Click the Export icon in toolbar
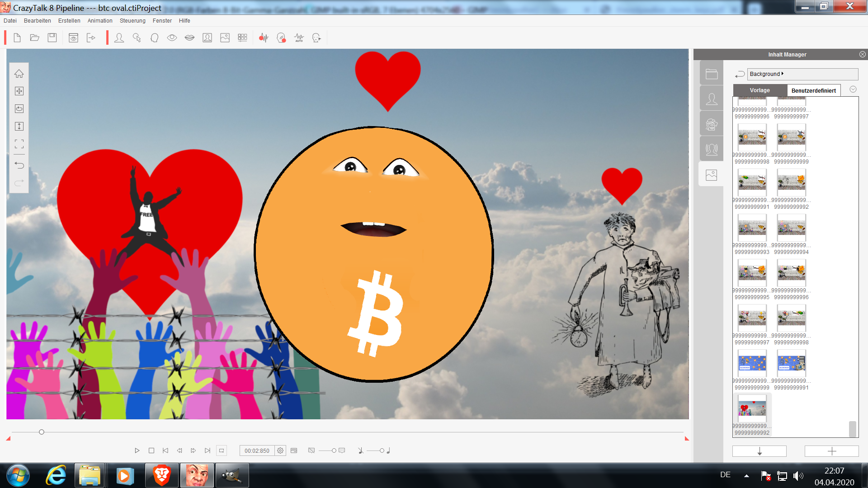 coord(91,38)
